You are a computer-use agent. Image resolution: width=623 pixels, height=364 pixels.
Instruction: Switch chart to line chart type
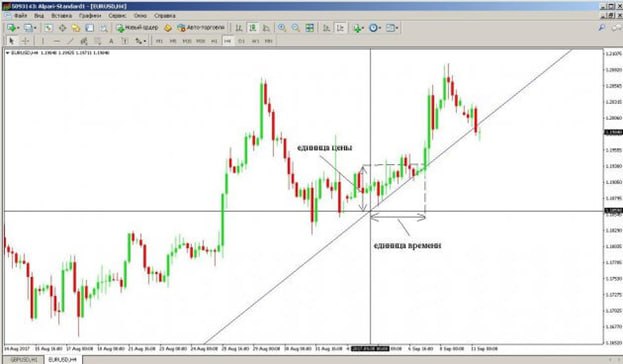[x=266, y=28]
